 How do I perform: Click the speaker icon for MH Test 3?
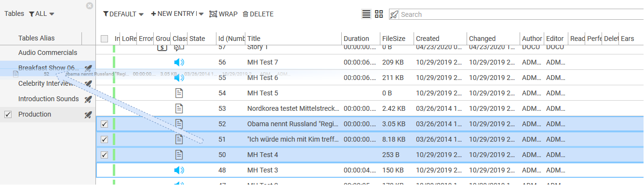tap(179, 170)
